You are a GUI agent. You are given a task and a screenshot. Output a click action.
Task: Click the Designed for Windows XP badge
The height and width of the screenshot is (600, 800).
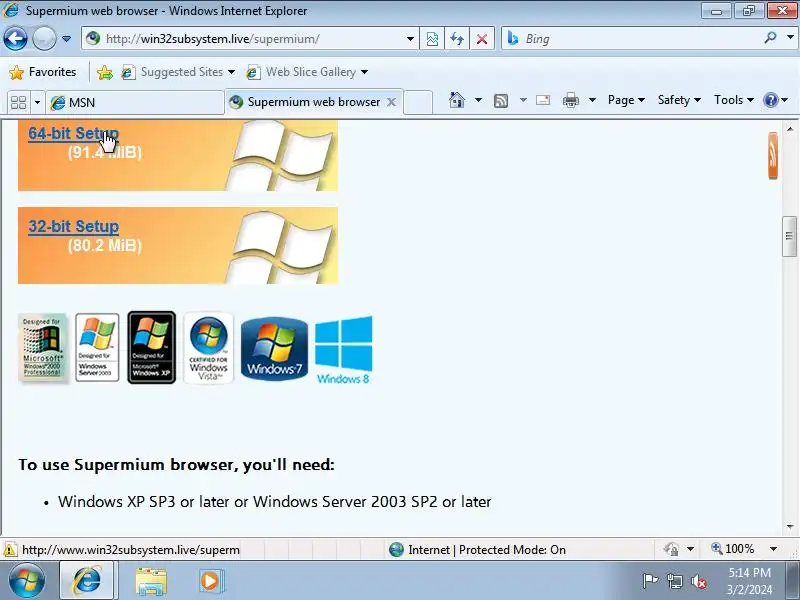click(152, 347)
